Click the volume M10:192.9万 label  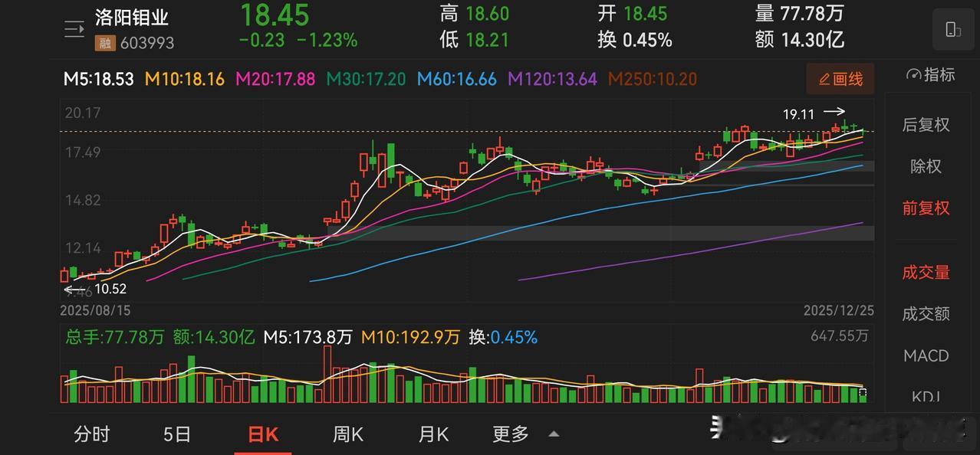tap(410, 337)
